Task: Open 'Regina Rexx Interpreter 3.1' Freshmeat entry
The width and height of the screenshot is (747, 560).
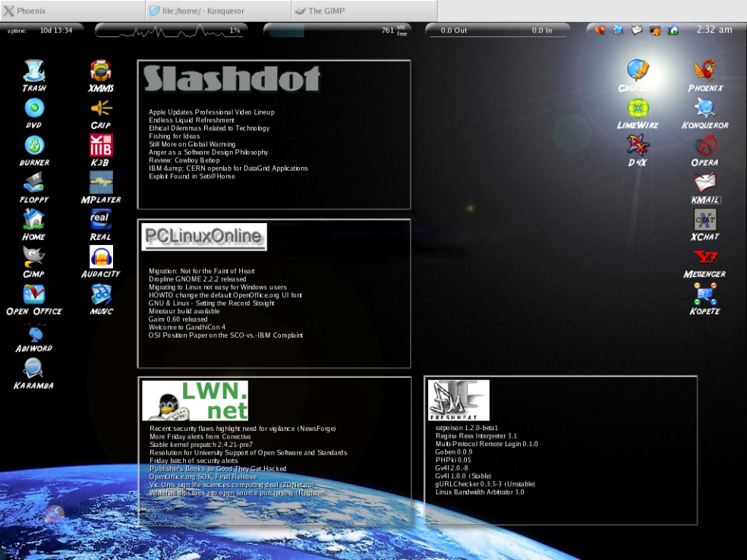Action: (476, 436)
